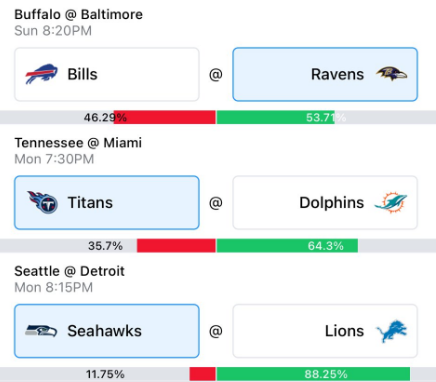Open the Tennessee @ Miami matchup header
The image size is (436, 382).
tap(78, 143)
